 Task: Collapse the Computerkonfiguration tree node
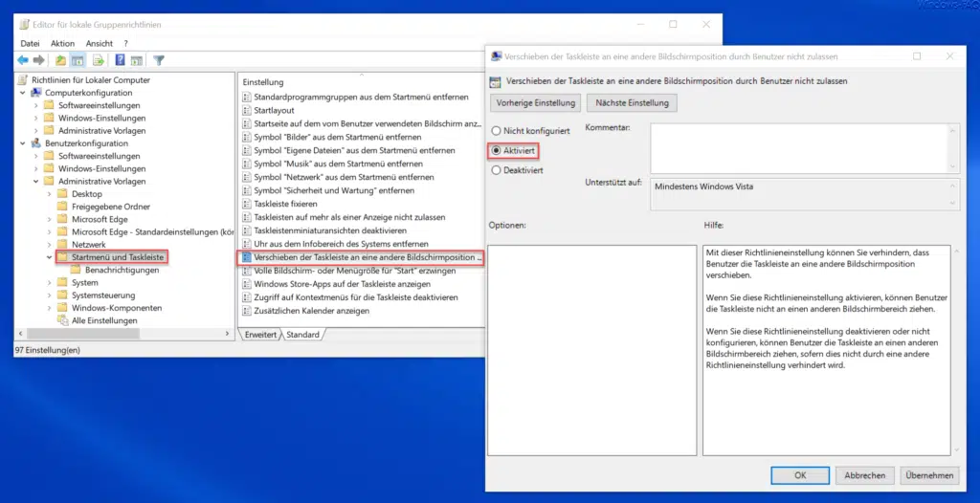(x=23, y=93)
